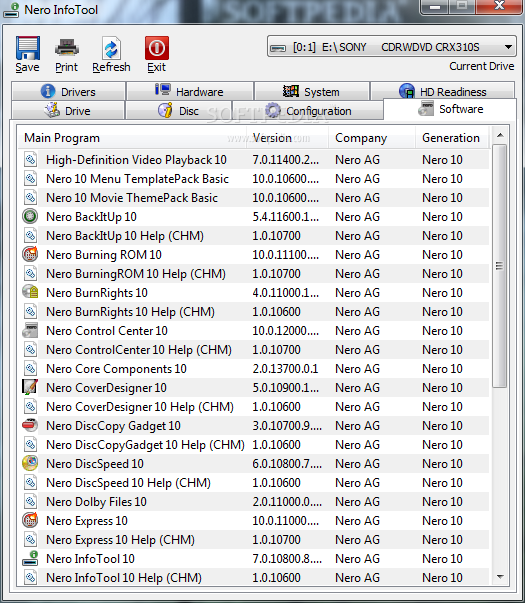Select the 'Nero Burning ROM 10' name
Image resolution: width=525 pixels, height=603 pixels.
[x=104, y=255]
